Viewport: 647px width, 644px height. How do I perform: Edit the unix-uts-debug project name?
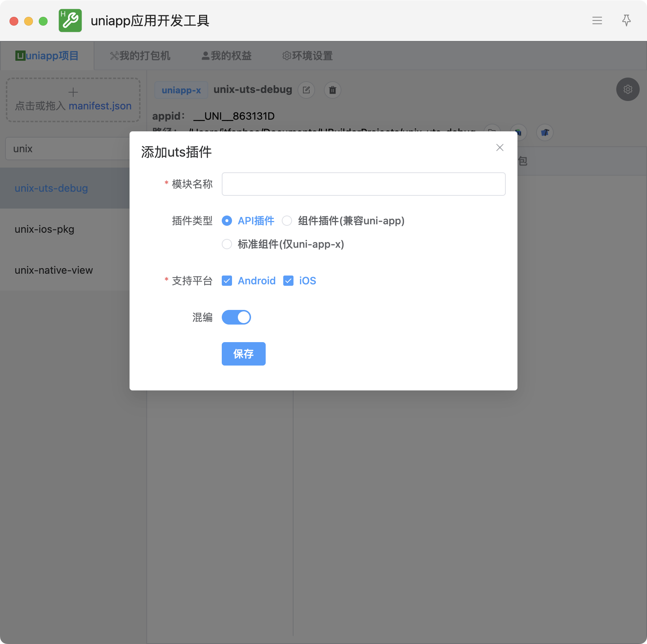[x=306, y=90]
